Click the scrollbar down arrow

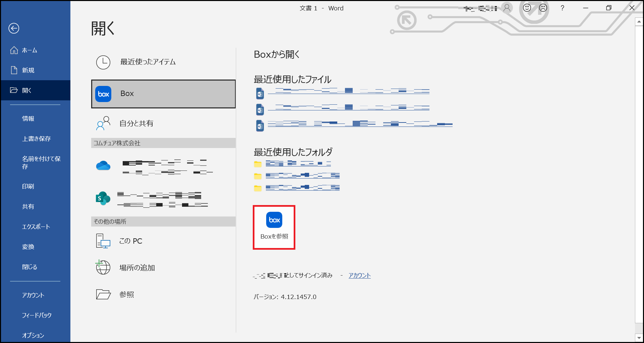click(x=639, y=338)
